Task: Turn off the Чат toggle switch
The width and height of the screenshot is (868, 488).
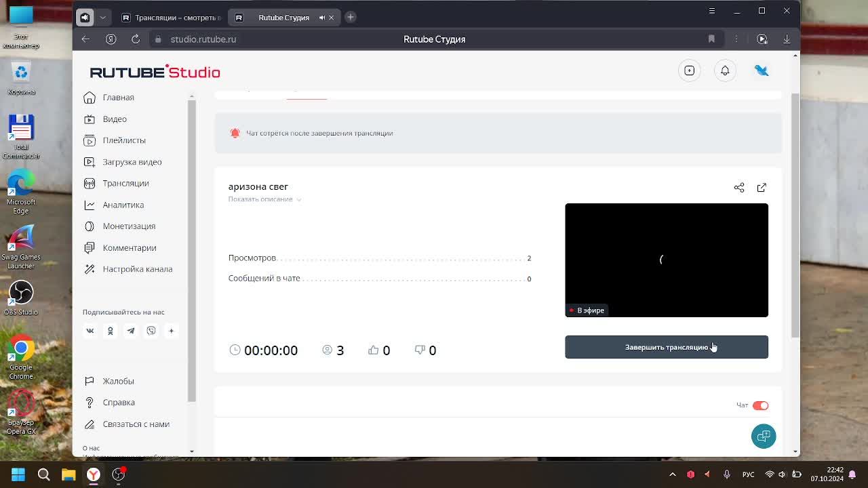Action: (760, 405)
